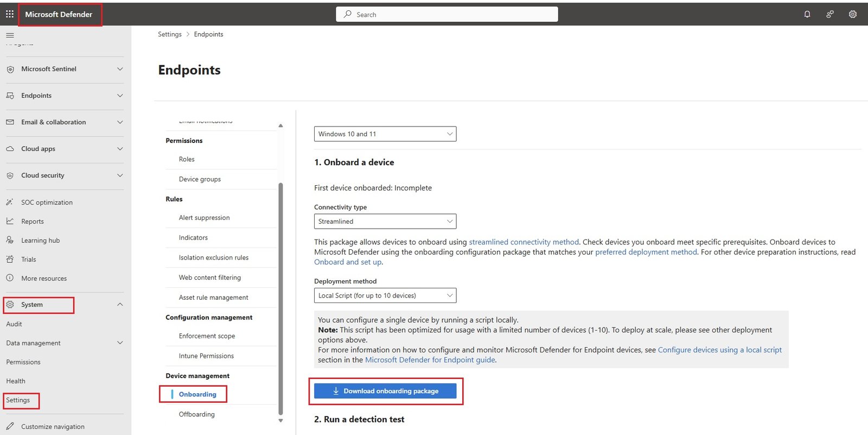Open Asset rule management

(x=214, y=298)
